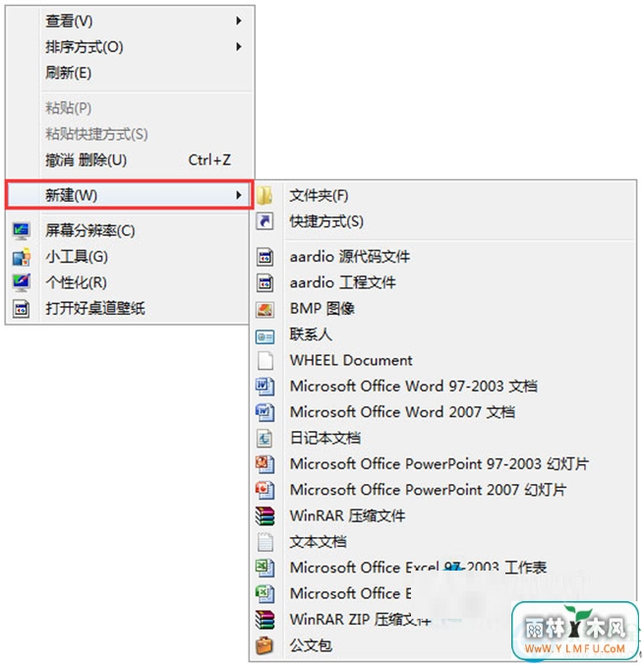Create a Microsoft Office Word 2007 文档
This screenshot has height=665, width=644.
click(443, 412)
